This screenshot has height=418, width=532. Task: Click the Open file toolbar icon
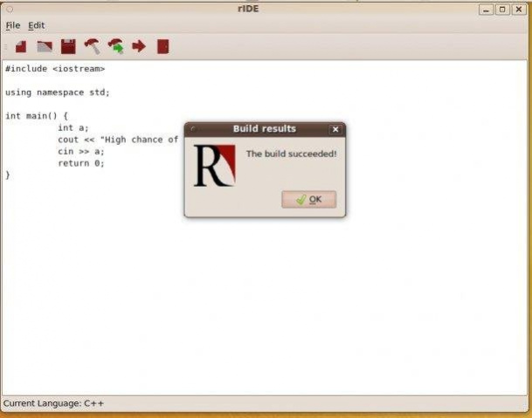pyautogui.click(x=45, y=46)
